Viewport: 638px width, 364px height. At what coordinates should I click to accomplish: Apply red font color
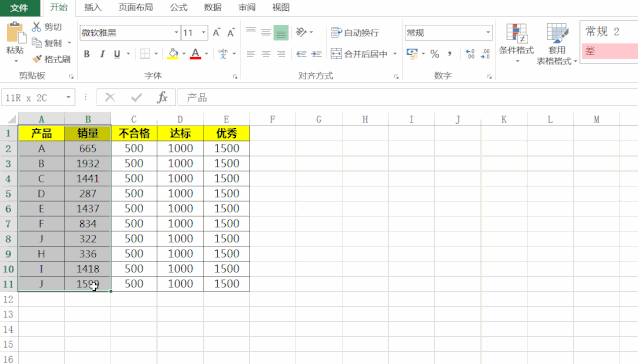195,54
